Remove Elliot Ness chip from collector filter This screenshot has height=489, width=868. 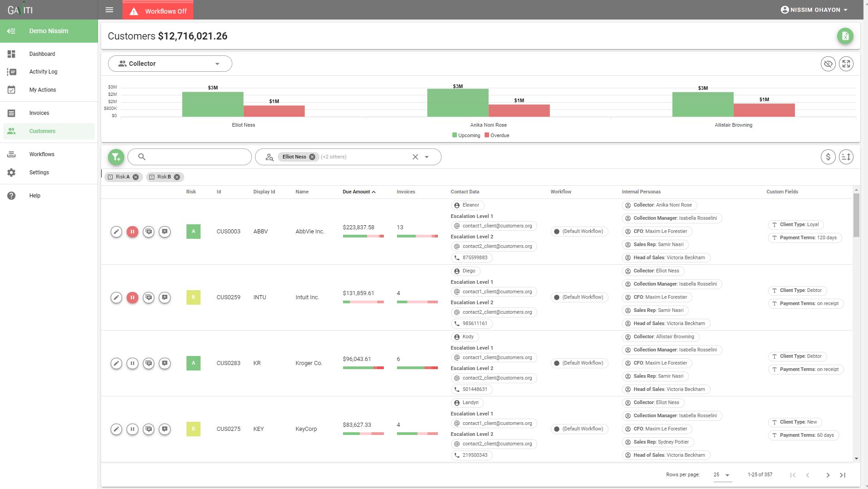312,157
